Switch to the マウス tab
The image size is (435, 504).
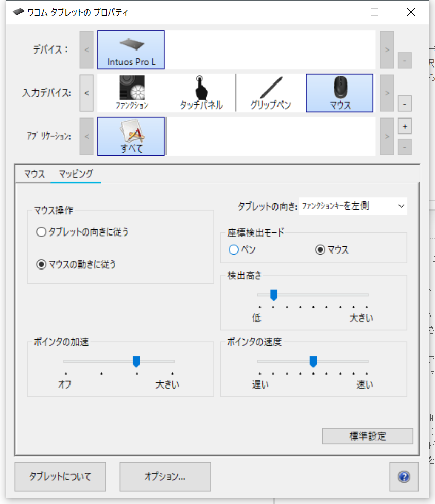[x=34, y=174]
